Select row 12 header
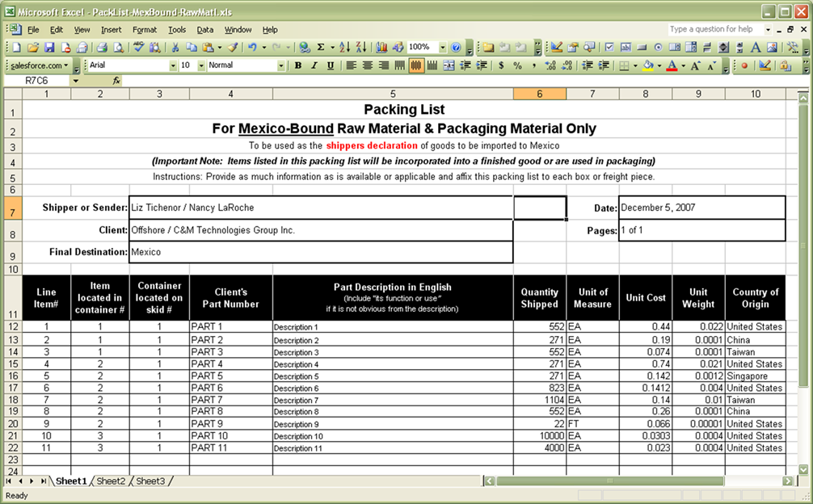813x504 pixels. click(x=13, y=327)
